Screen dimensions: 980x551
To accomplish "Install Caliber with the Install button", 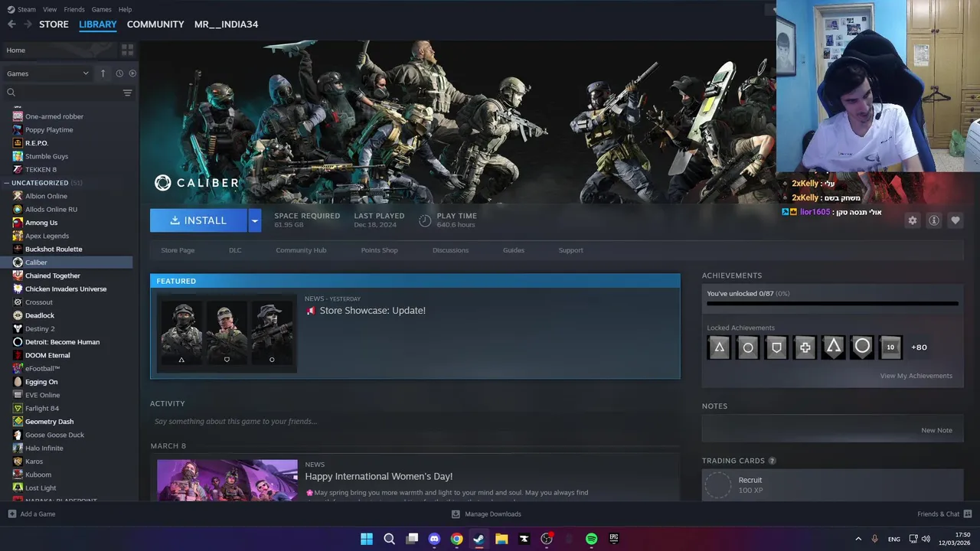I will [x=198, y=220].
